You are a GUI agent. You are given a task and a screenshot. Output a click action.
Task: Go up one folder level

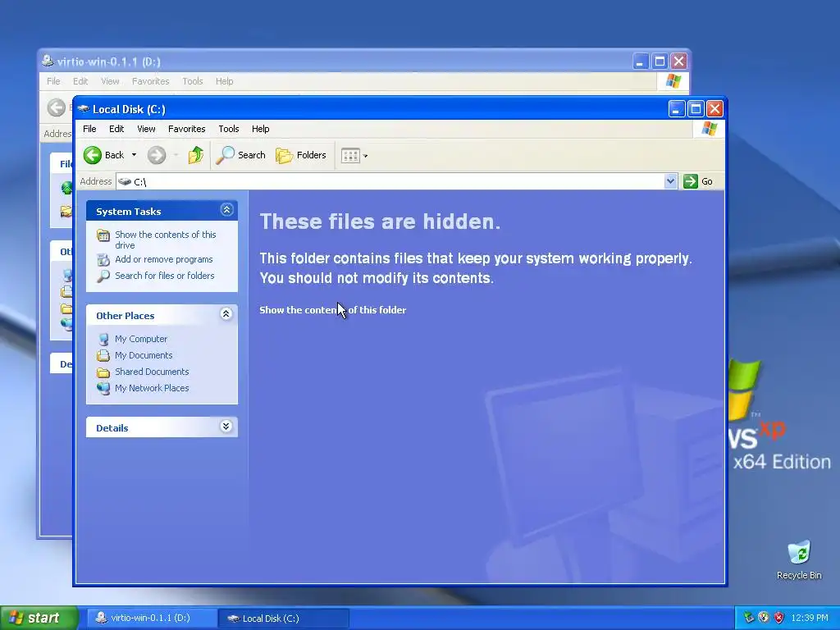coord(196,155)
